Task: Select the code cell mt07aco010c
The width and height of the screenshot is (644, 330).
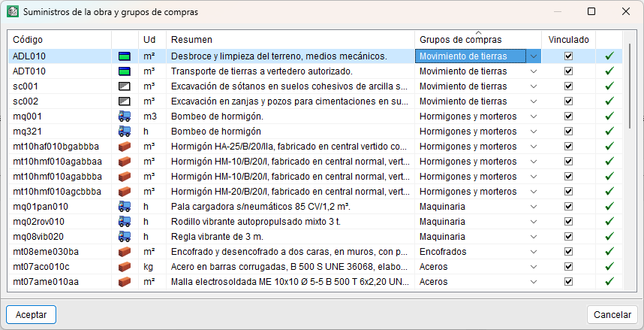Action: click(60, 267)
